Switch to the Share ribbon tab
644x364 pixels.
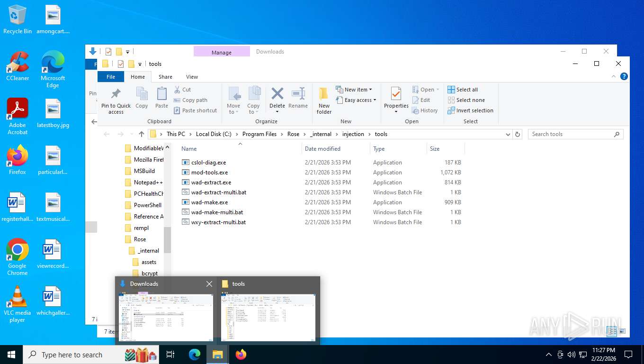(x=165, y=77)
